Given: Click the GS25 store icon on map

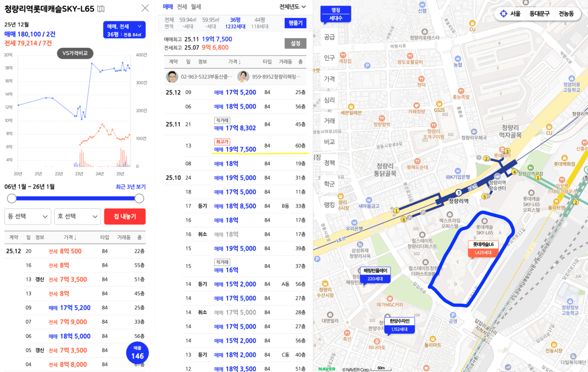Looking at the screenshot, I should tap(439, 104).
